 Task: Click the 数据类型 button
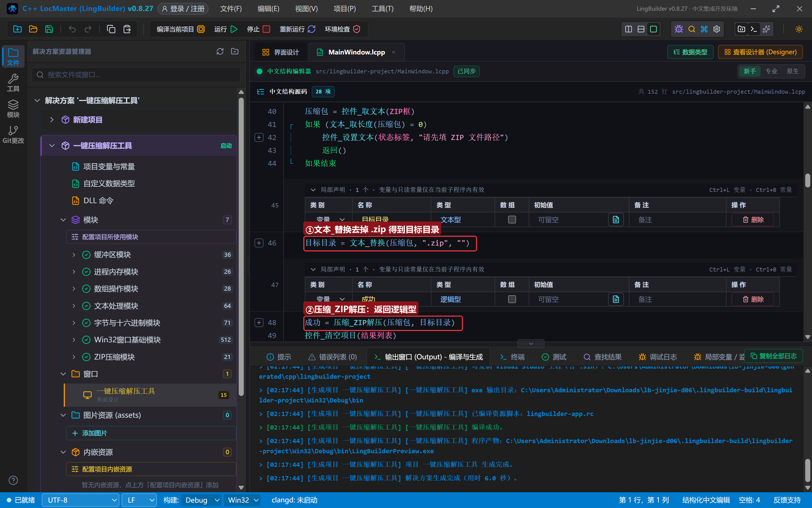click(x=690, y=52)
